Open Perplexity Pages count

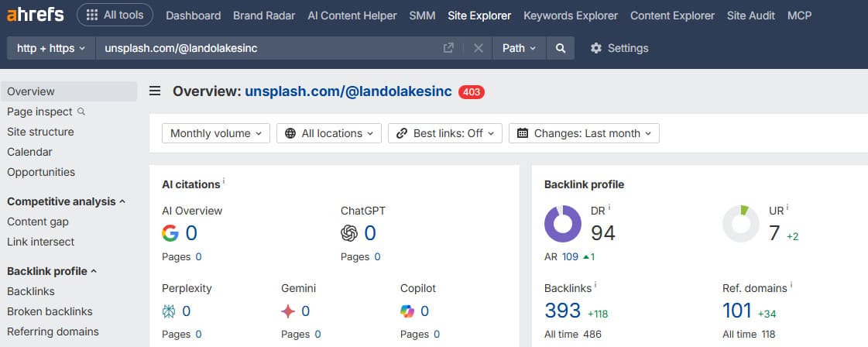(x=198, y=335)
